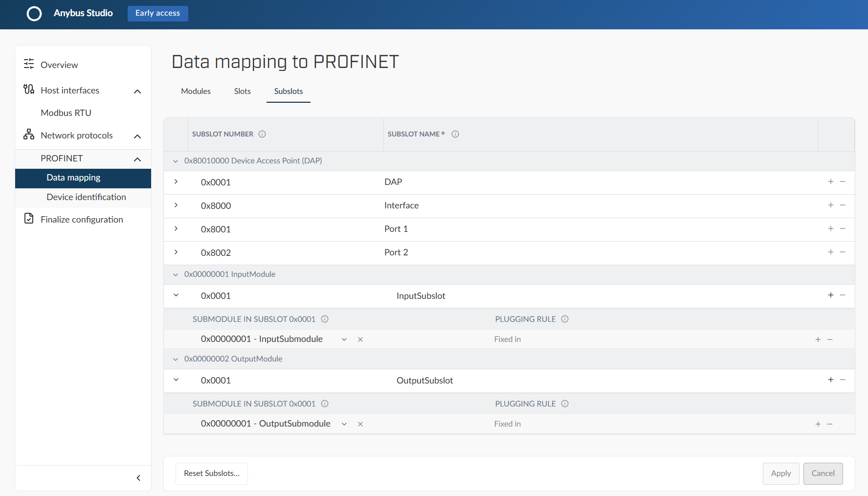Click the Output Fixed in plugging rule value
The width and height of the screenshot is (868, 496).
pos(508,424)
